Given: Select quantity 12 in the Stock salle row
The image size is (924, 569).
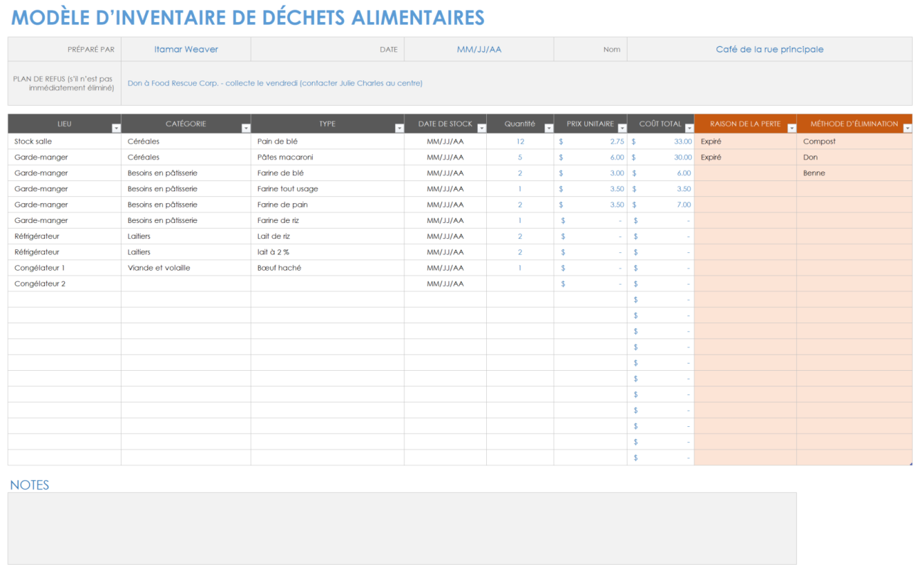Looking at the screenshot, I should pyautogui.click(x=520, y=141).
